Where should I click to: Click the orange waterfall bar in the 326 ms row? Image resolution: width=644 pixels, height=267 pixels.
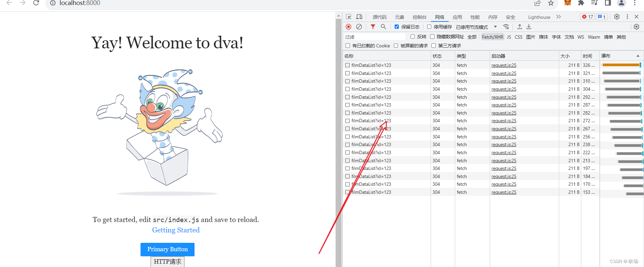point(621,65)
